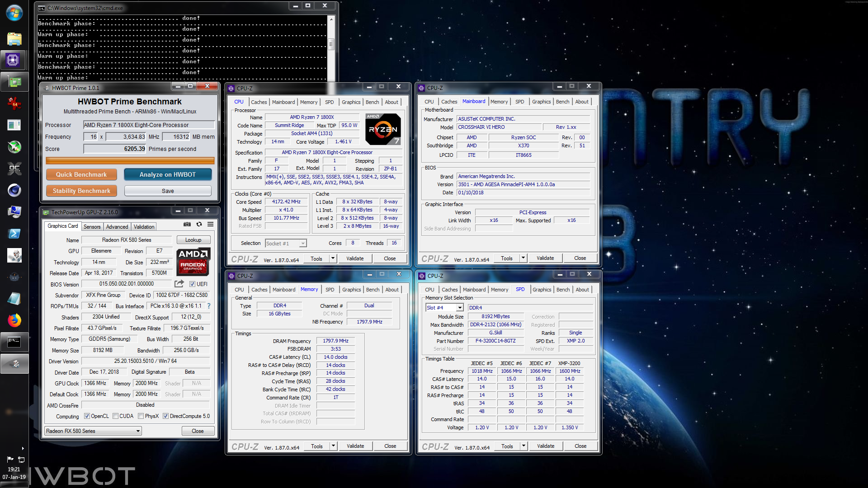This screenshot has height=488, width=868.
Task: Toggle the OpenCL checkbox
Action: (x=87, y=416)
